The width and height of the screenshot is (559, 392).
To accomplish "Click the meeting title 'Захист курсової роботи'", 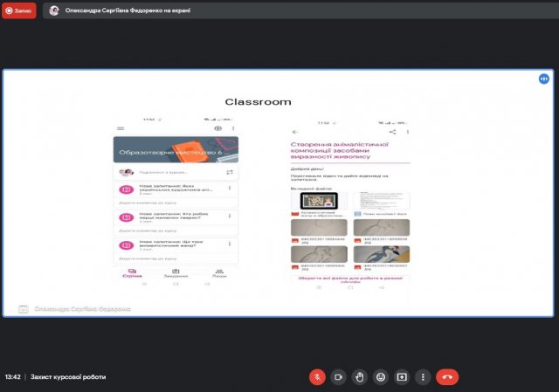I will coord(68,377).
